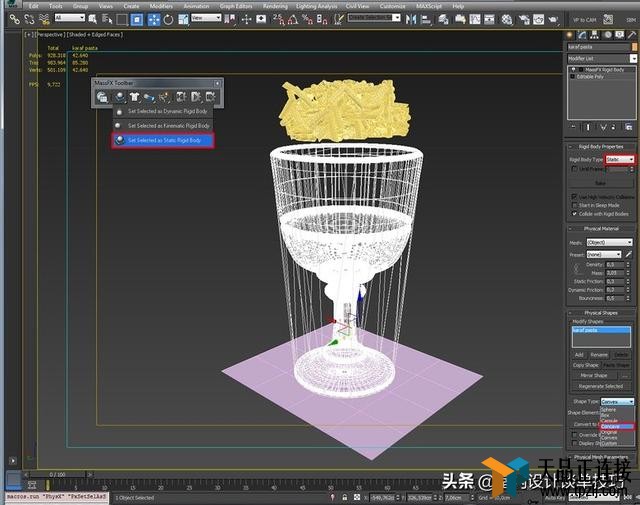The height and width of the screenshot is (505, 640).
Task: Select Concave in Shape Type list
Action: point(617,427)
